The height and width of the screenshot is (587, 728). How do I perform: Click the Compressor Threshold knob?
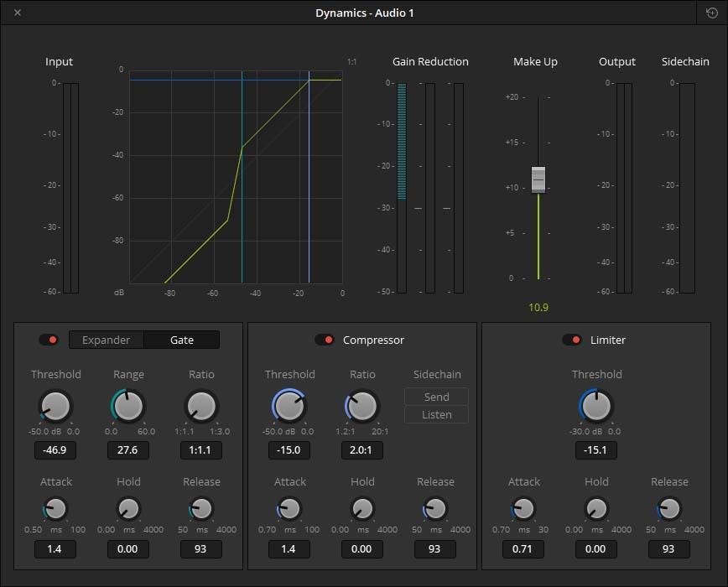click(289, 407)
